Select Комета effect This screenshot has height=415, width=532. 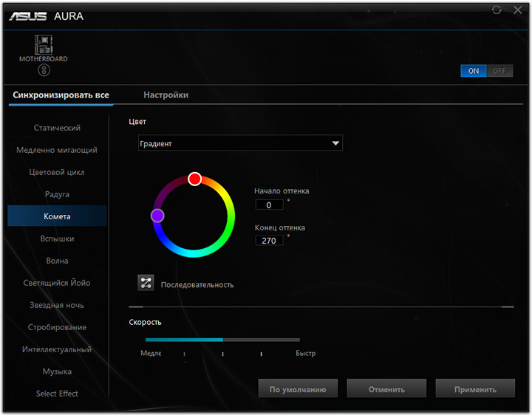[57, 216]
